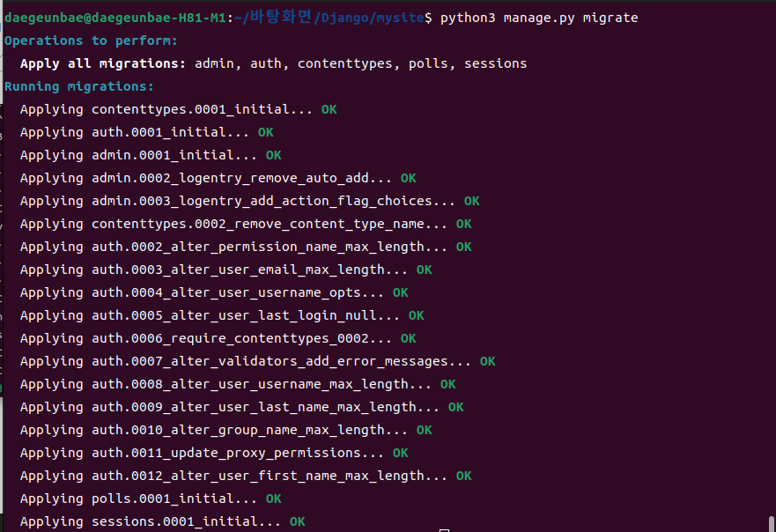
Task: Click the 'admin.0003_logentry_add_action_flag_choices' line
Action: coord(249,201)
